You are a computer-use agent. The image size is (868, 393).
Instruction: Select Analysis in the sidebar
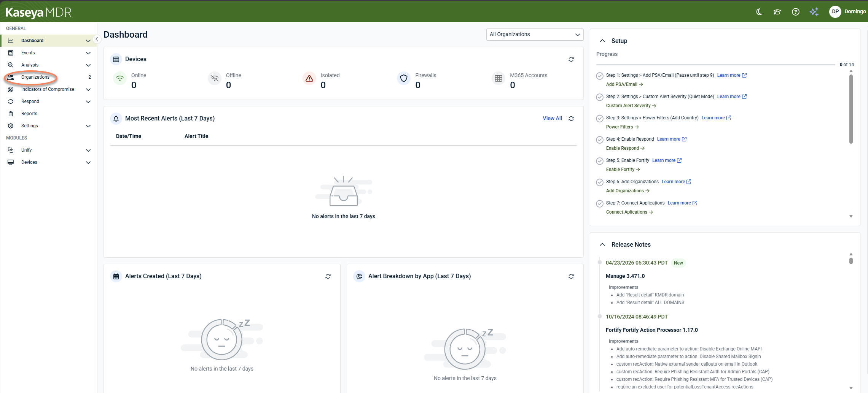[x=49, y=65]
